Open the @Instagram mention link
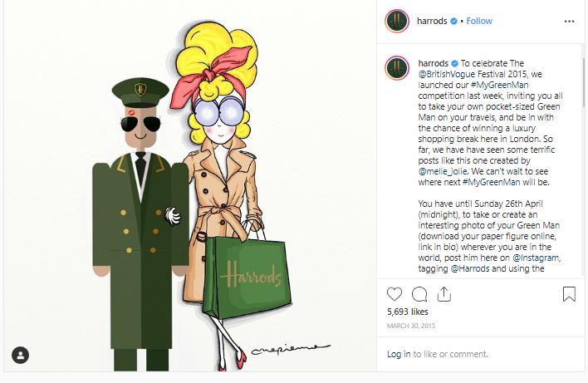Screen dimensions: 588x383 [x=537, y=258]
